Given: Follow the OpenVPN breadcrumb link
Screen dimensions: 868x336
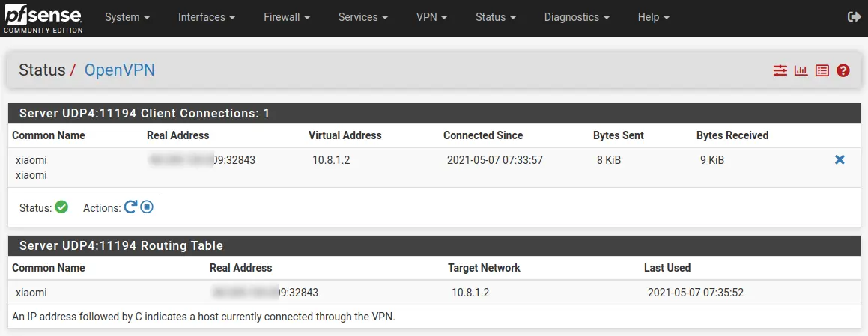Looking at the screenshot, I should (120, 70).
